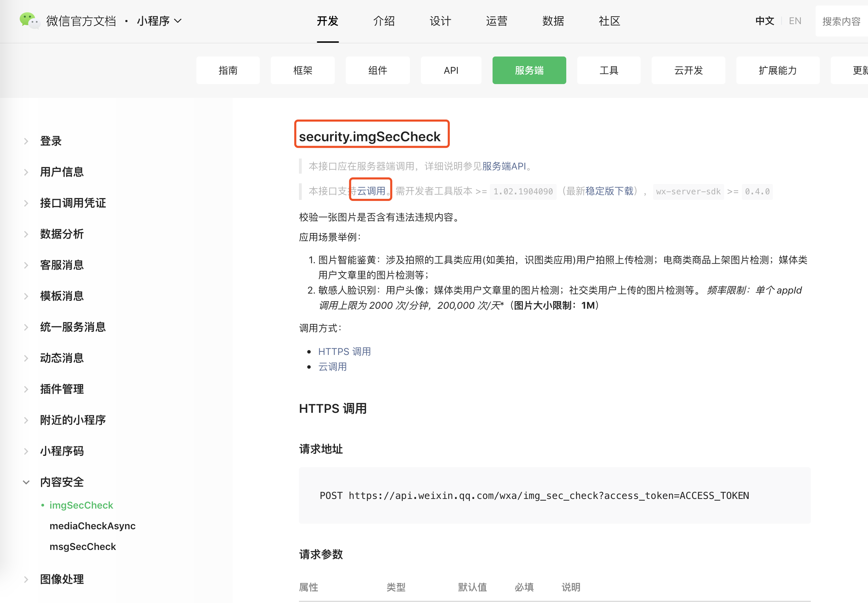Viewport: 868px width, 603px height.
Task: Open 登录 in the sidebar
Action: (x=51, y=141)
